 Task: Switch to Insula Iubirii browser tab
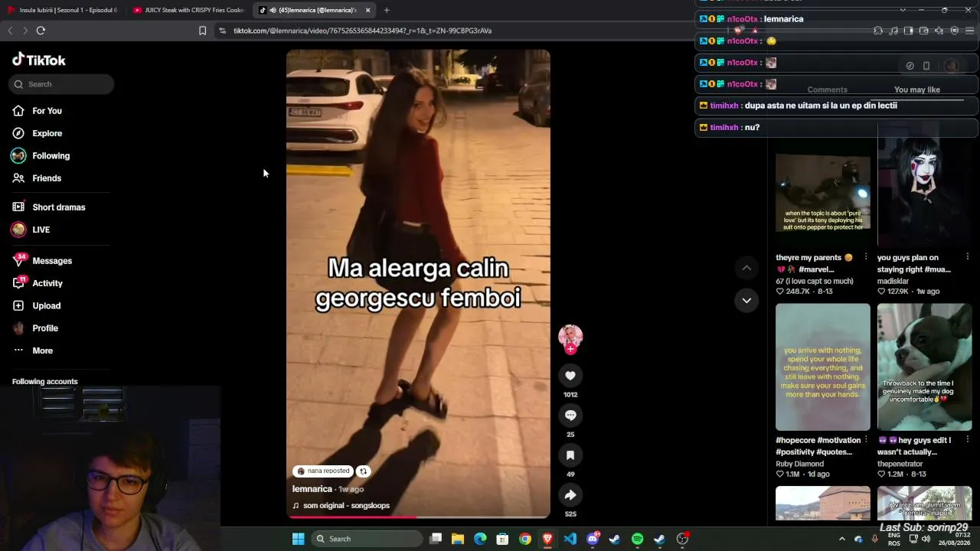(63, 10)
